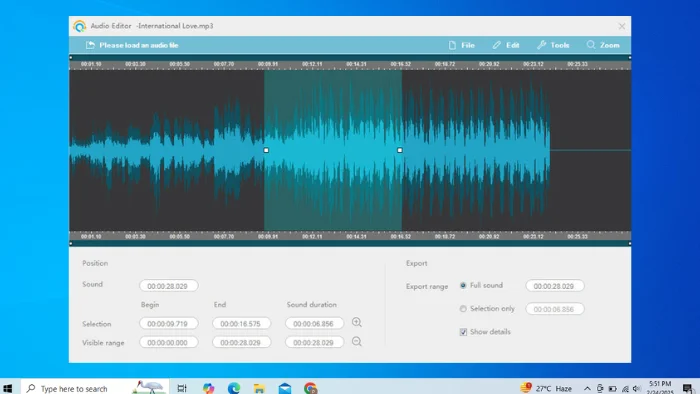
Task: Click the network icon in system tray
Action: coord(625,389)
